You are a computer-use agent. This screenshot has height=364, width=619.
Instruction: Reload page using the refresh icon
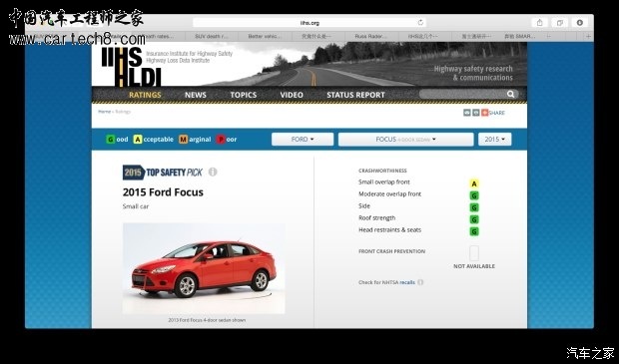pyautogui.click(x=420, y=23)
